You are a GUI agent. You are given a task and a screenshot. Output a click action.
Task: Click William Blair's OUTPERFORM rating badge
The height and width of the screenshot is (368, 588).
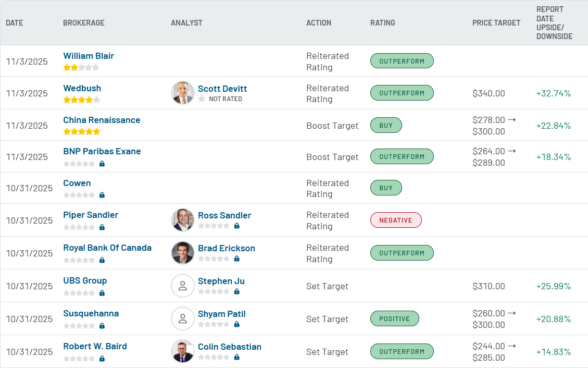[402, 61]
